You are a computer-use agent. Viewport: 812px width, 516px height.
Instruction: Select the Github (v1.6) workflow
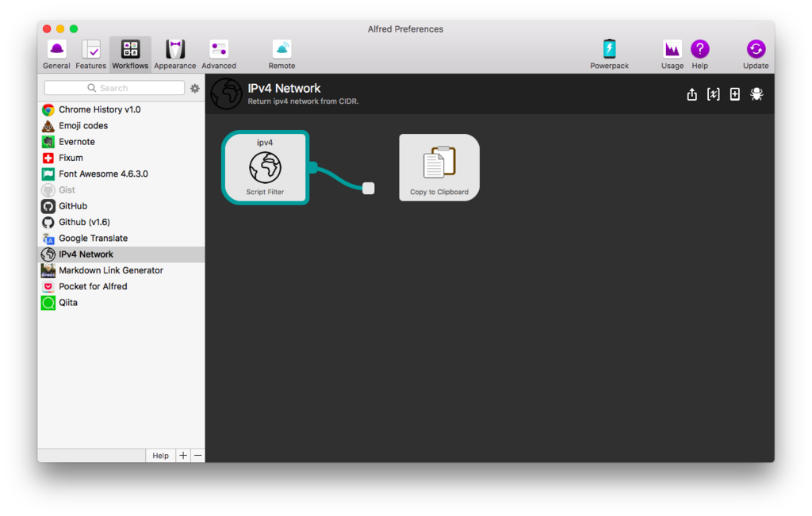click(x=121, y=222)
